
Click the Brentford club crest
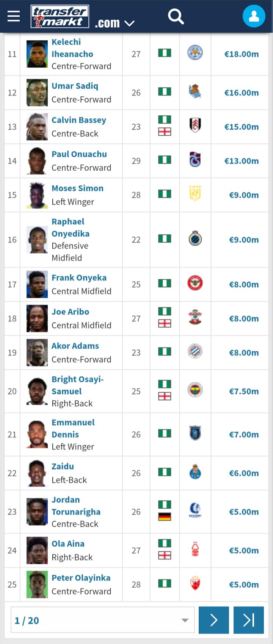click(195, 283)
